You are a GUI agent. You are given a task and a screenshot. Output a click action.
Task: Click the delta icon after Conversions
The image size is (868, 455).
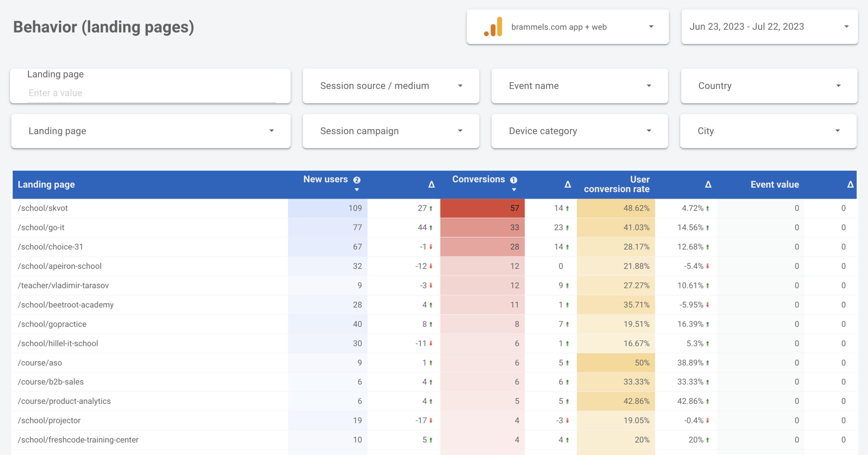point(567,185)
